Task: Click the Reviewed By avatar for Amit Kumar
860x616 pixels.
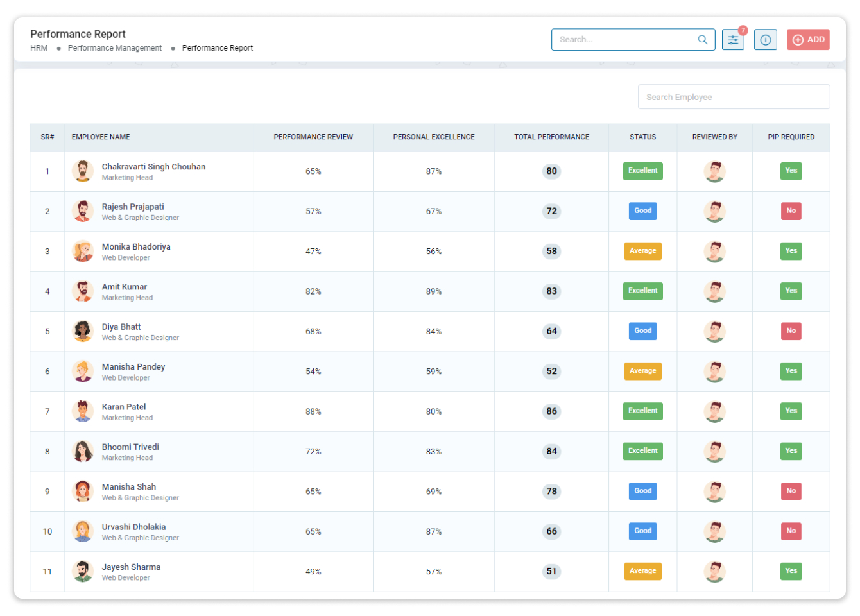Action: pos(714,291)
